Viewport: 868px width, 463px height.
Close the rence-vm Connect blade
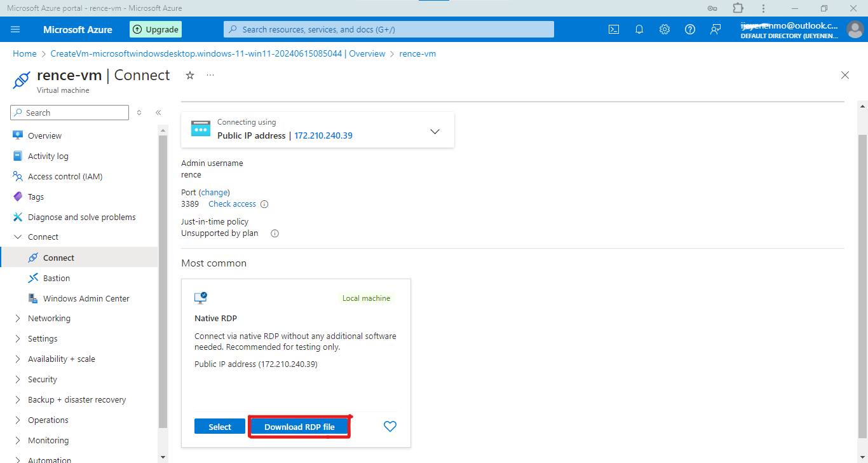[x=845, y=75]
